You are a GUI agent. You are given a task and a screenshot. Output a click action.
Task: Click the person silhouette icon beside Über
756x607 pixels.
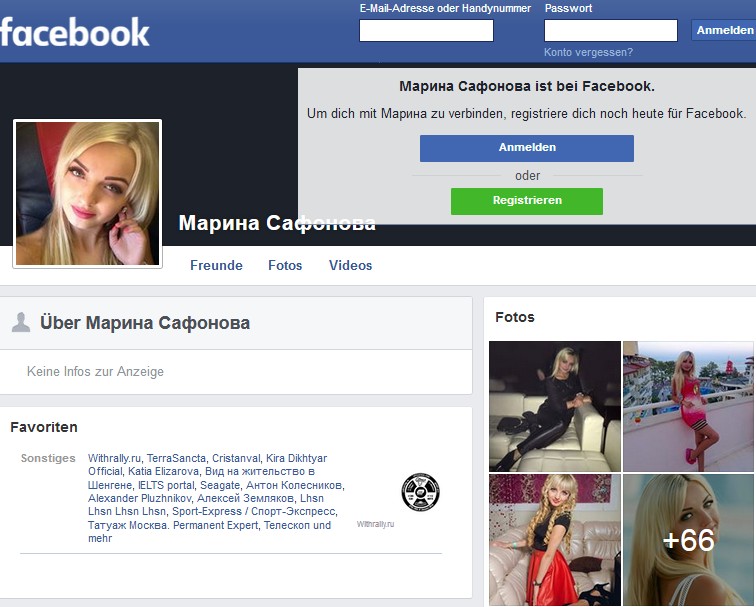click(21, 323)
